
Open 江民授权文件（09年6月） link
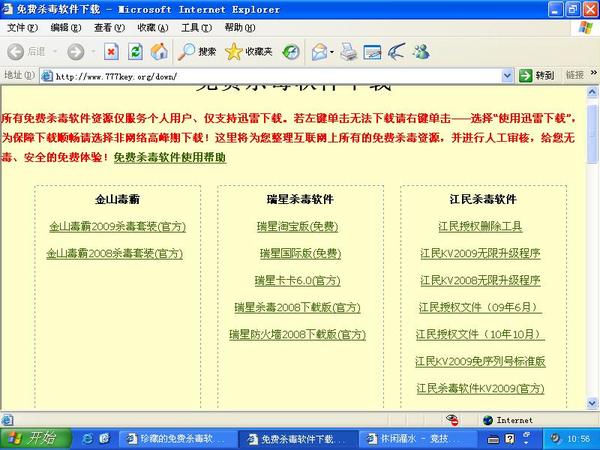480,307
